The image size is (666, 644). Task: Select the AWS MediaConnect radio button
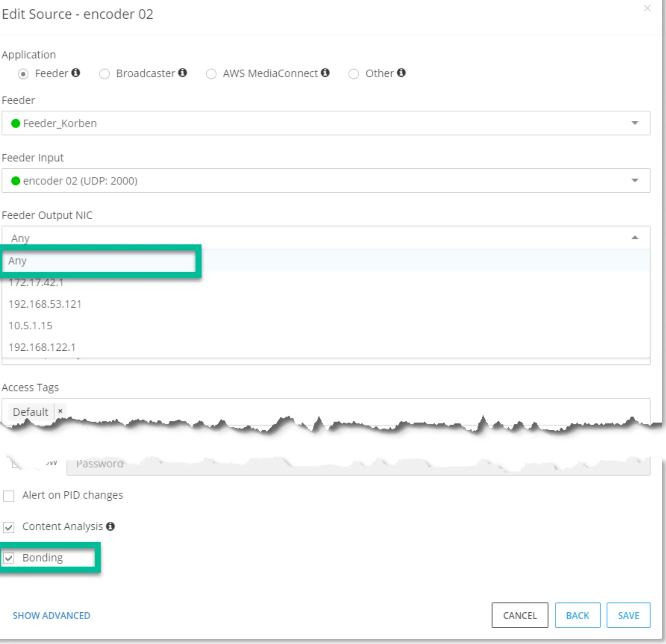(211, 74)
